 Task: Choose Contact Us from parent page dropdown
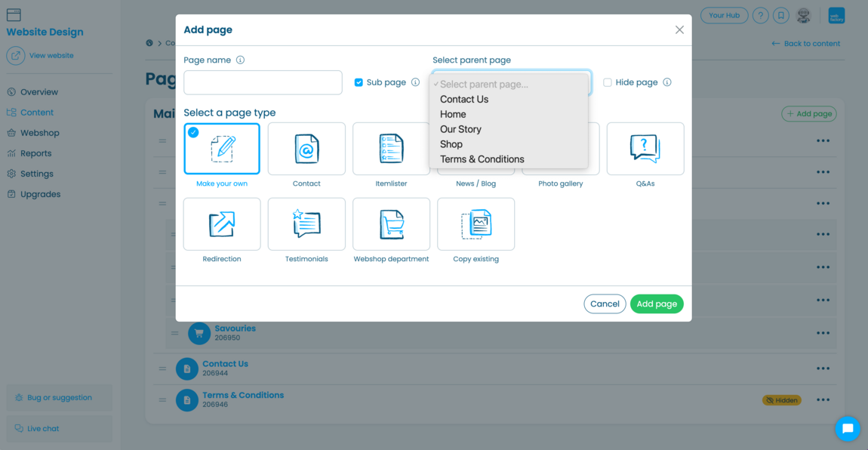464,100
